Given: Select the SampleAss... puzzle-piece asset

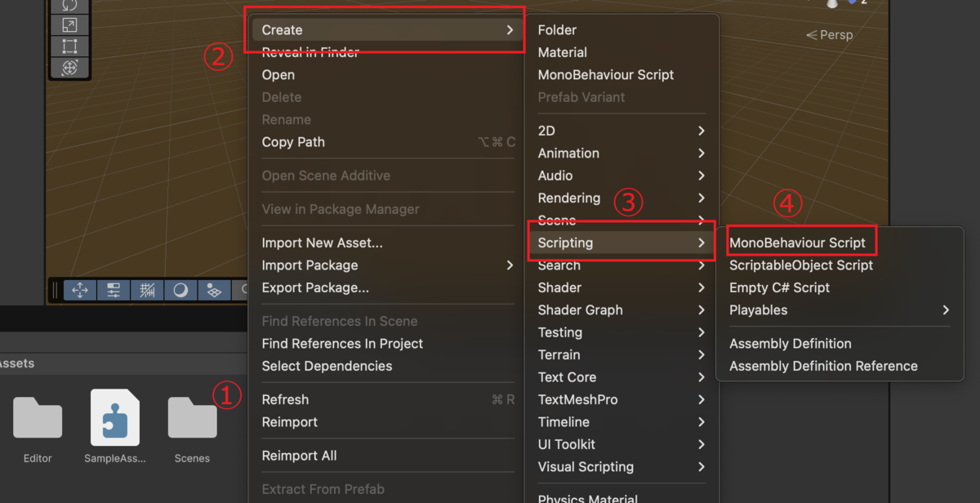Looking at the screenshot, I should coord(115,425).
